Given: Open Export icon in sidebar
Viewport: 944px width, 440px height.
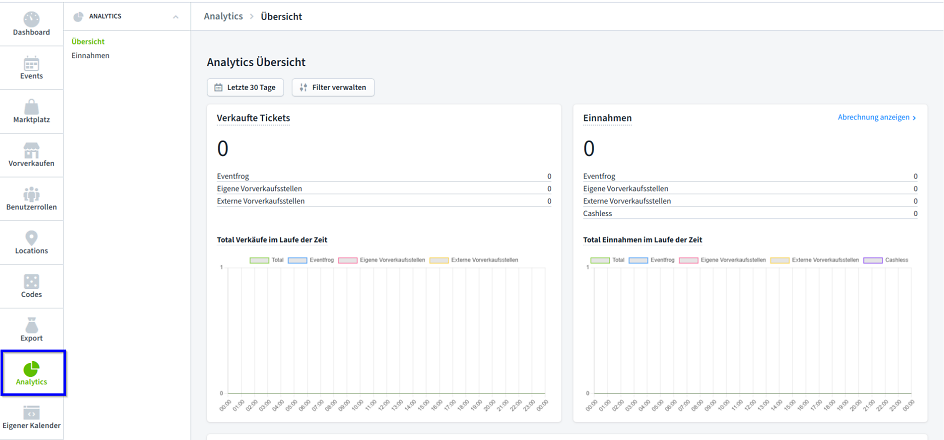Looking at the screenshot, I should click(31, 326).
